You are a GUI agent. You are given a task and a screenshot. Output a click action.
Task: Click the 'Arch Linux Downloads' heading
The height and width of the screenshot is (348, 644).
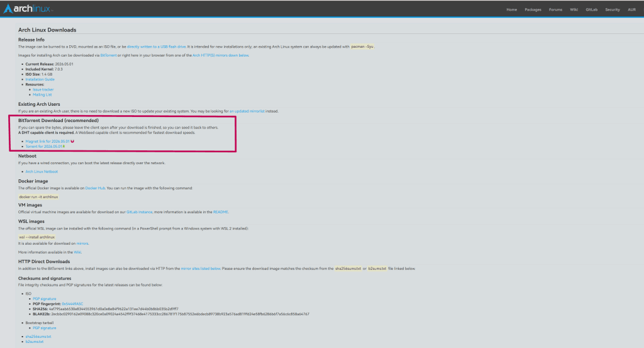pos(47,30)
